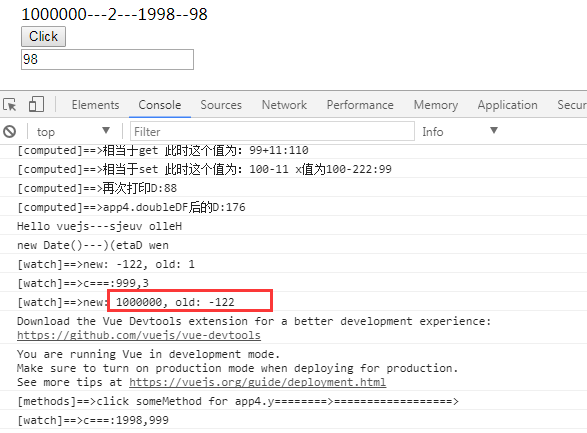Open the Application tab
The width and height of the screenshot is (587, 433).
click(x=507, y=105)
